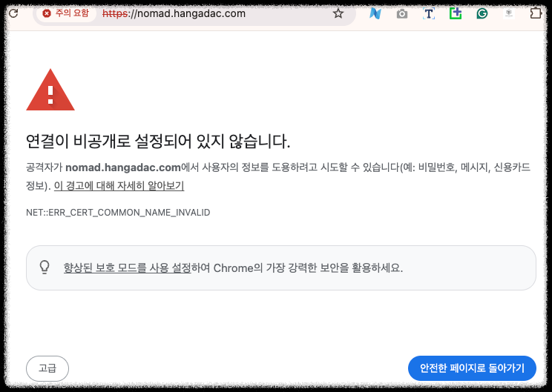552x392 pixels.
Task: Open the camera screenshot extension
Action: (x=402, y=14)
